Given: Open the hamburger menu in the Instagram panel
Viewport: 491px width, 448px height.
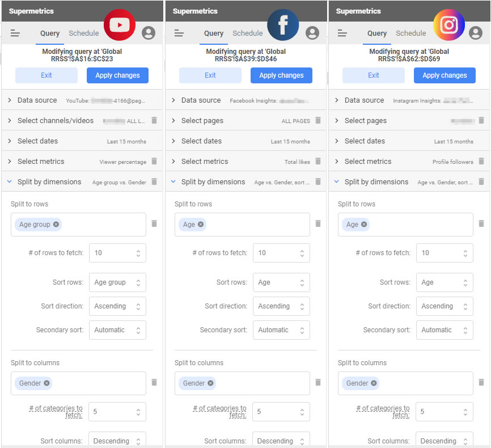Looking at the screenshot, I should 342,33.
